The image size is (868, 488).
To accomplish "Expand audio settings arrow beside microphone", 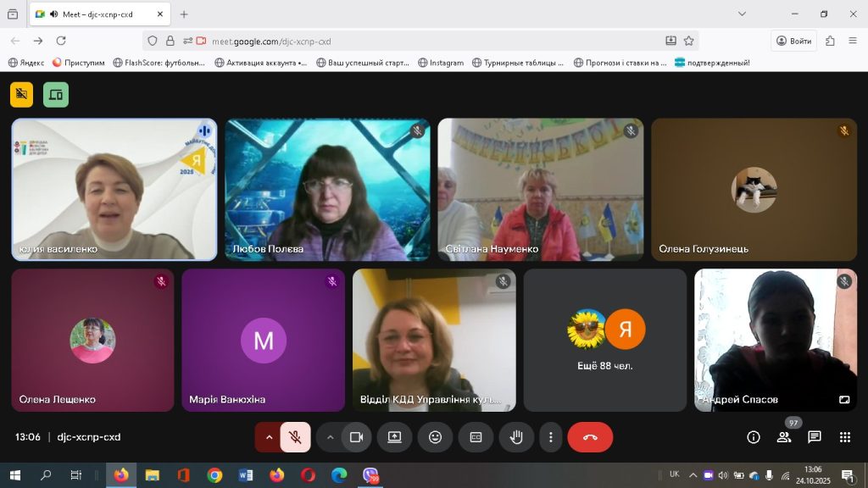I will point(269,437).
